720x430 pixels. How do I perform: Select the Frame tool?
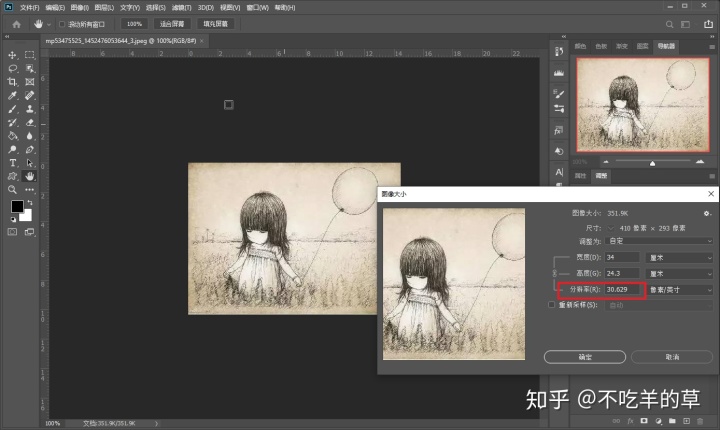(x=30, y=82)
